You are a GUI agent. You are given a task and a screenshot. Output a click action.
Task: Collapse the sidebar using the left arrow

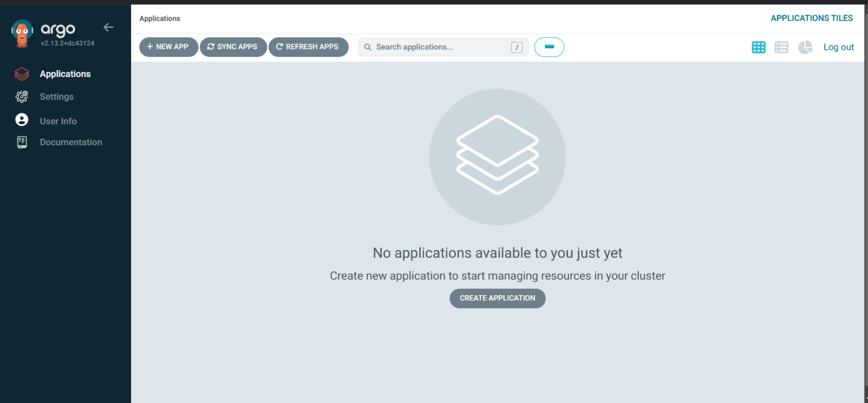108,27
